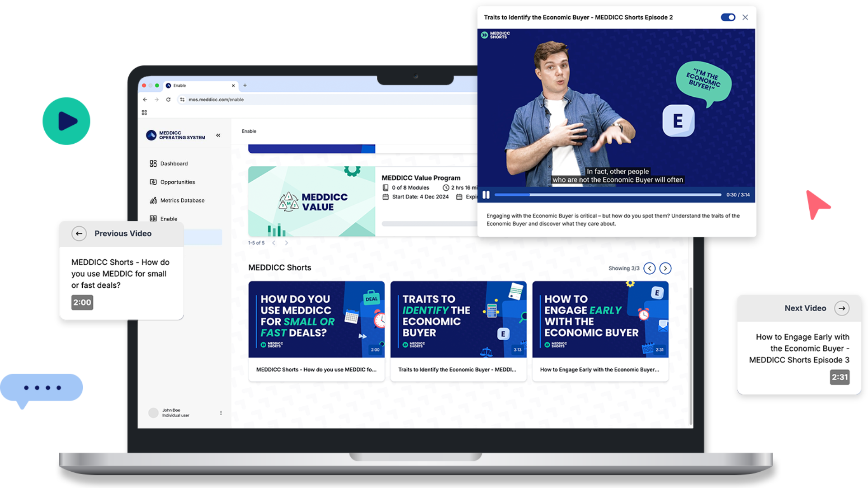Image resolution: width=868 pixels, height=488 pixels.
Task: Click the 'MEDDICC Shorts' section heading
Action: pyautogui.click(x=280, y=267)
